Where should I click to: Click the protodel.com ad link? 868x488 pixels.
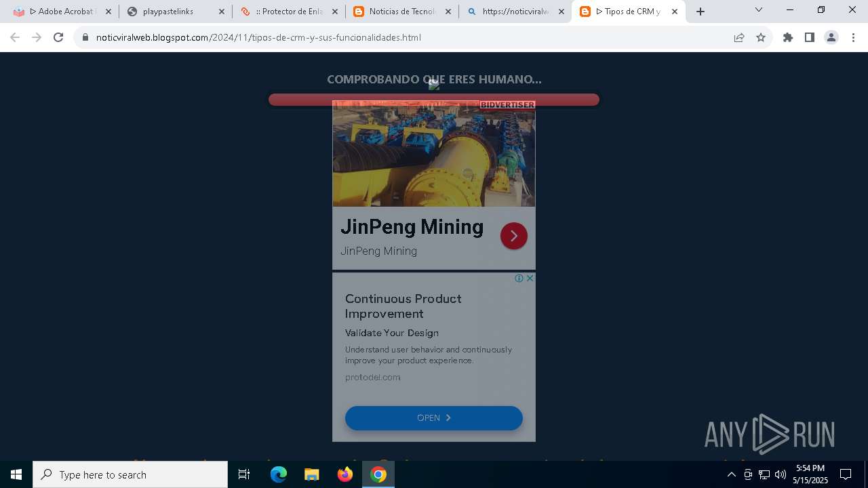coord(373,377)
